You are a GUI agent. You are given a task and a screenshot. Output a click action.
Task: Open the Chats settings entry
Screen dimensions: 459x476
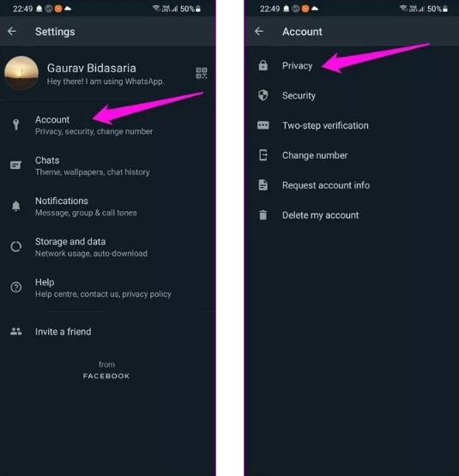coord(108,166)
